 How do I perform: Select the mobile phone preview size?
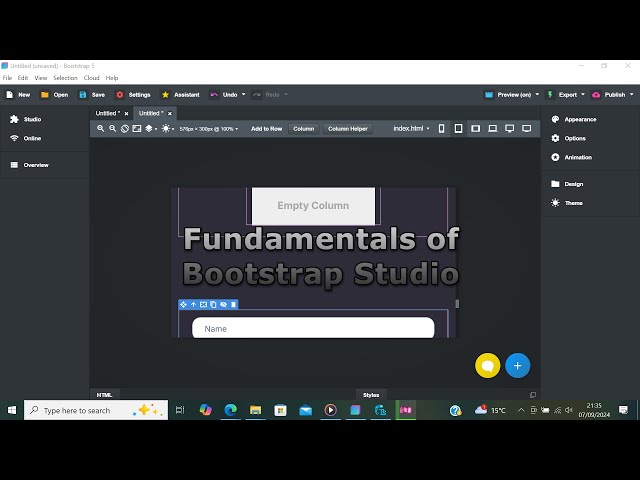point(441,129)
